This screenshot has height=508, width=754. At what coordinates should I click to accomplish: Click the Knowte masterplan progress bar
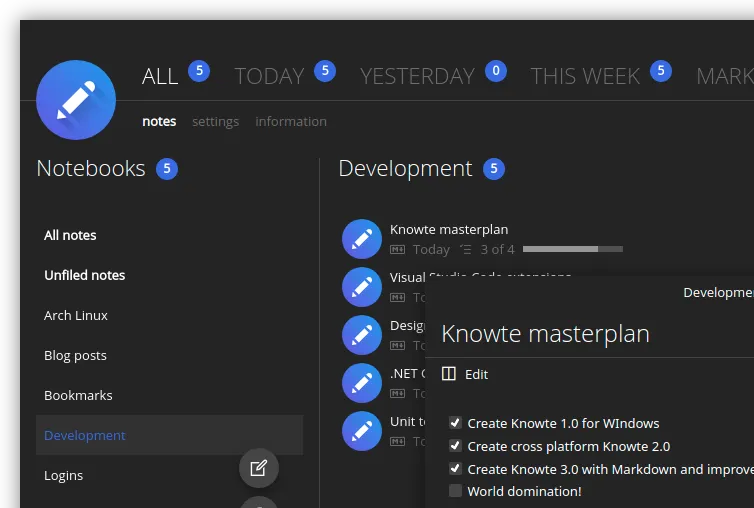click(573, 249)
